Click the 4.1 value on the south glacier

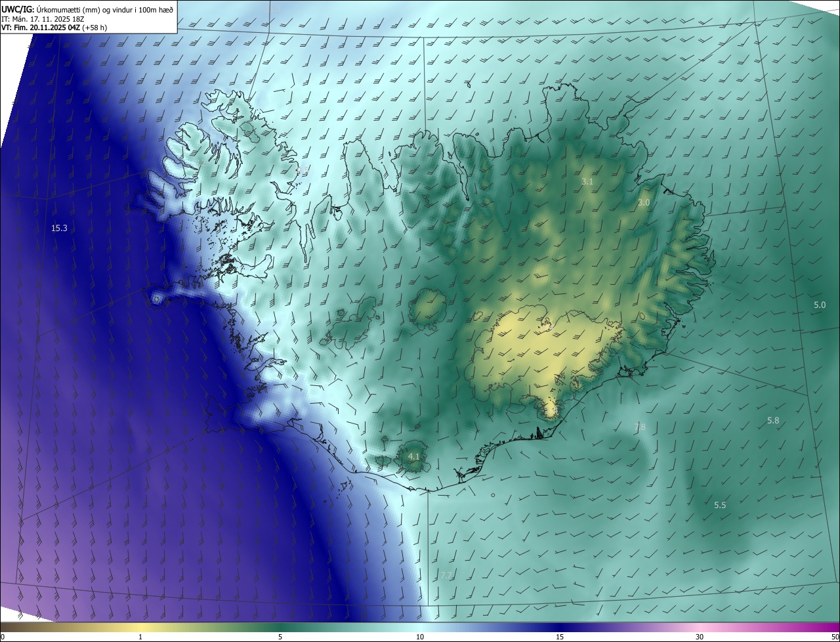coord(413,456)
